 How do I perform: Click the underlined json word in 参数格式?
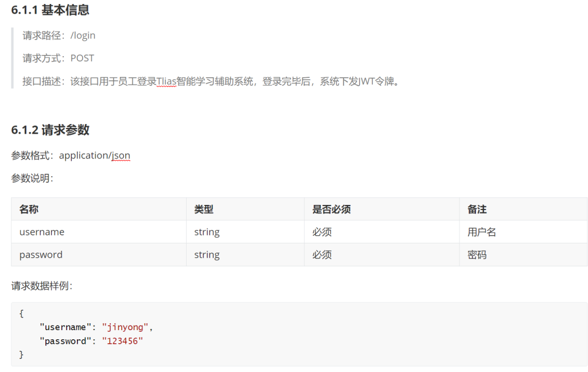coord(121,156)
